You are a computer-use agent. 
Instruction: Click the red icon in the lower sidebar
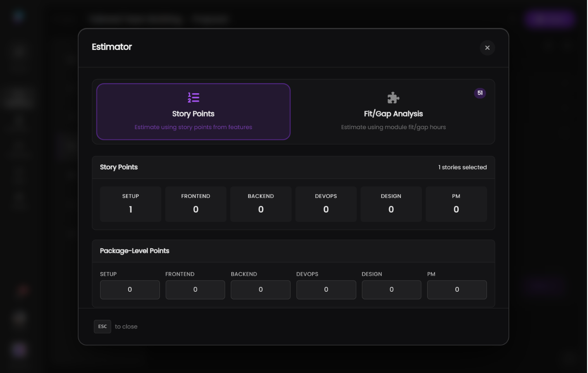(19, 291)
